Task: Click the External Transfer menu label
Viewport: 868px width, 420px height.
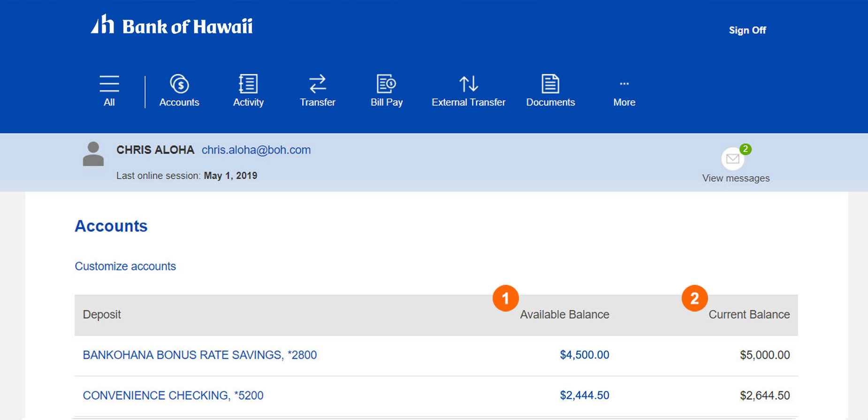Action: pyautogui.click(x=469, y=102)
